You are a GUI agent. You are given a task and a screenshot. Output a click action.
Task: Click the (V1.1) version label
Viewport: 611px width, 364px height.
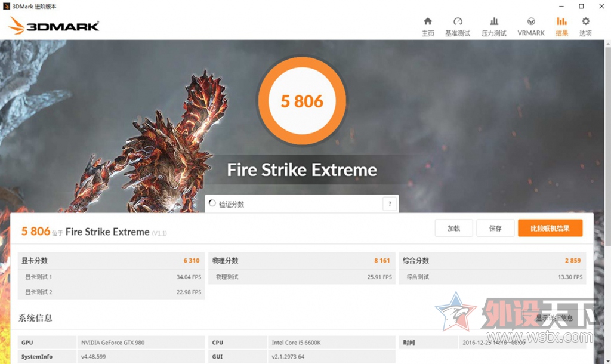(159, 233)
